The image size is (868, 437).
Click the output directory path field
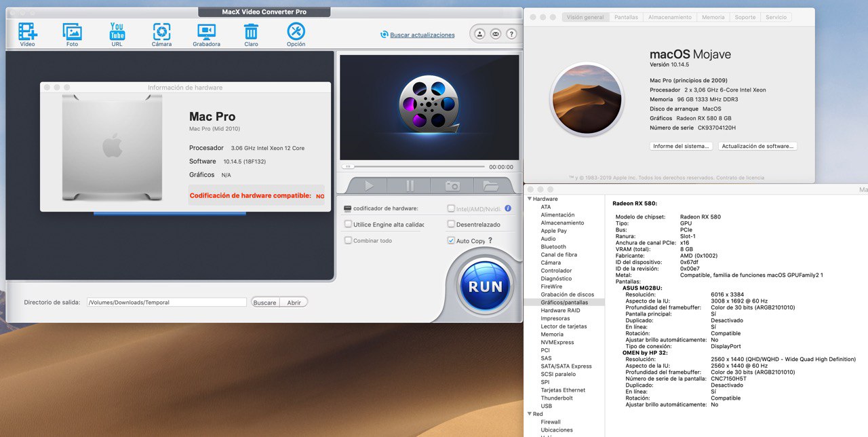(x=167, y=303)
